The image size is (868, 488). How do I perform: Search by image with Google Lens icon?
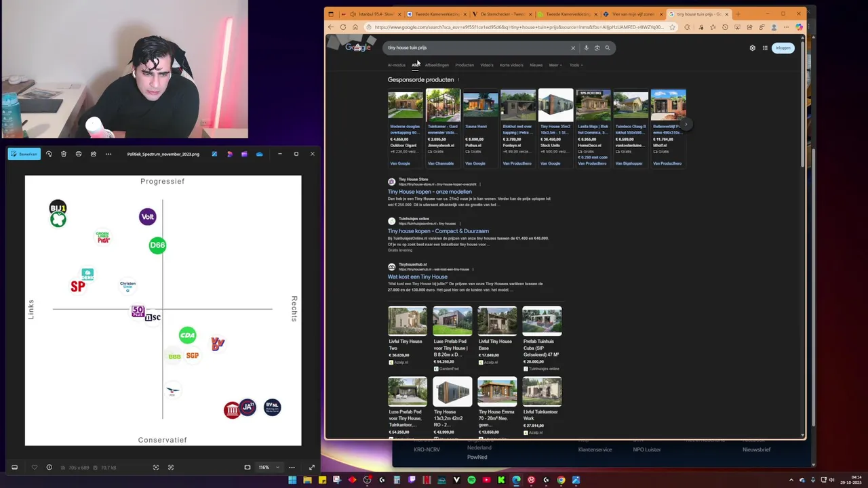pos(597,48)
